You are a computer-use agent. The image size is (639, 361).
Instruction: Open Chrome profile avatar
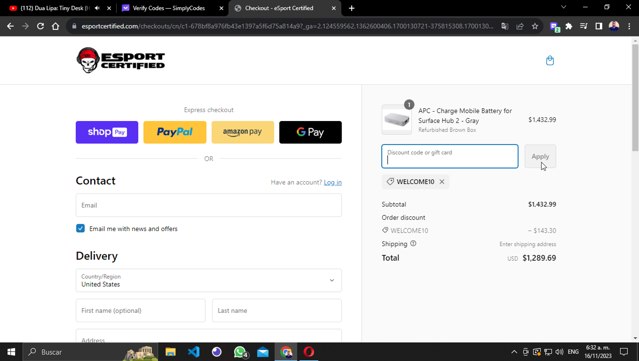click(x=614, y=26)
